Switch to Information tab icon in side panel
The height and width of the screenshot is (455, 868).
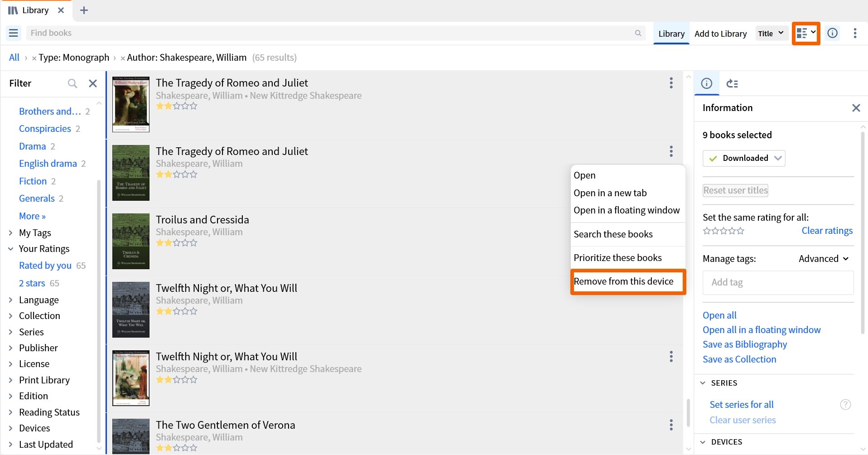707,83
